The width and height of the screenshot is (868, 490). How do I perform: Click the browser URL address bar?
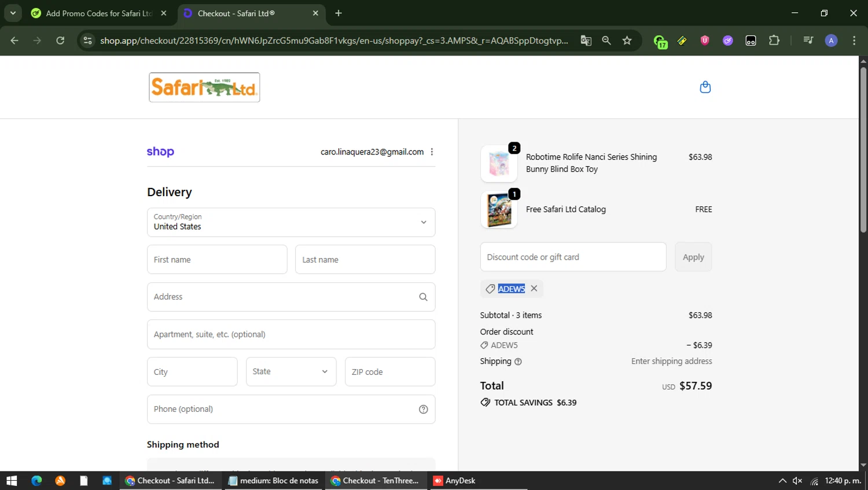click(334, 40)
